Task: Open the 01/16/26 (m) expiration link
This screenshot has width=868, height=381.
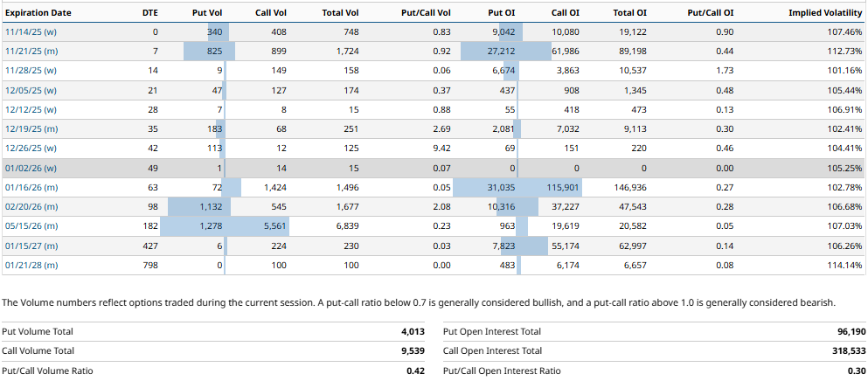Action: [x=31, y=187]
